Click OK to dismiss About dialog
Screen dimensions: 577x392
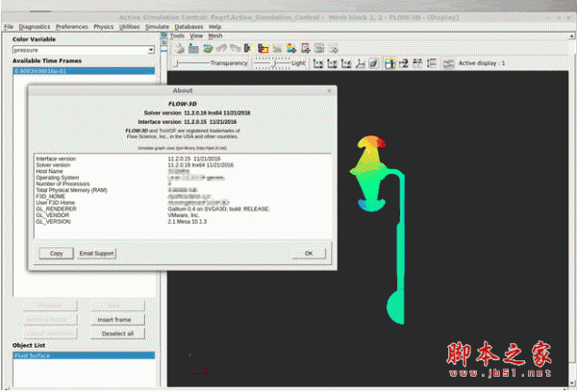[309, 253]
